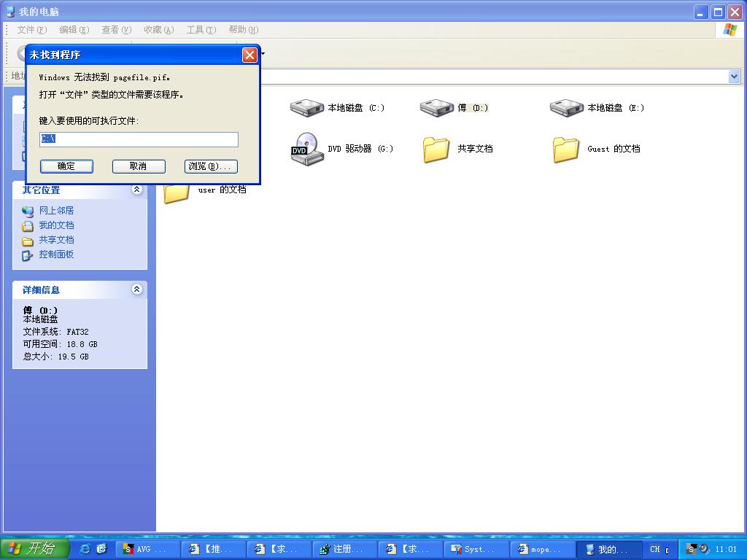Select the 傅 (D:) drive icon
The image size is (747, 560).
point(437,108)
